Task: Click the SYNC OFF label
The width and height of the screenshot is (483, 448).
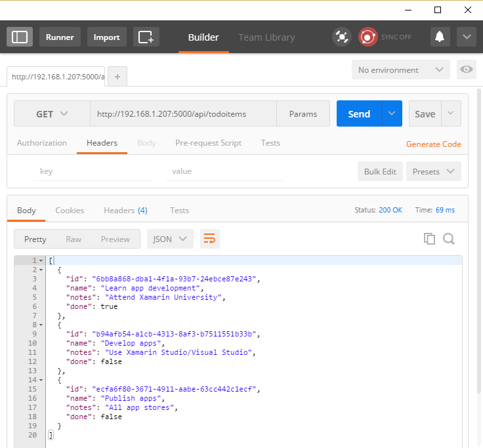Action: point(396,37)
